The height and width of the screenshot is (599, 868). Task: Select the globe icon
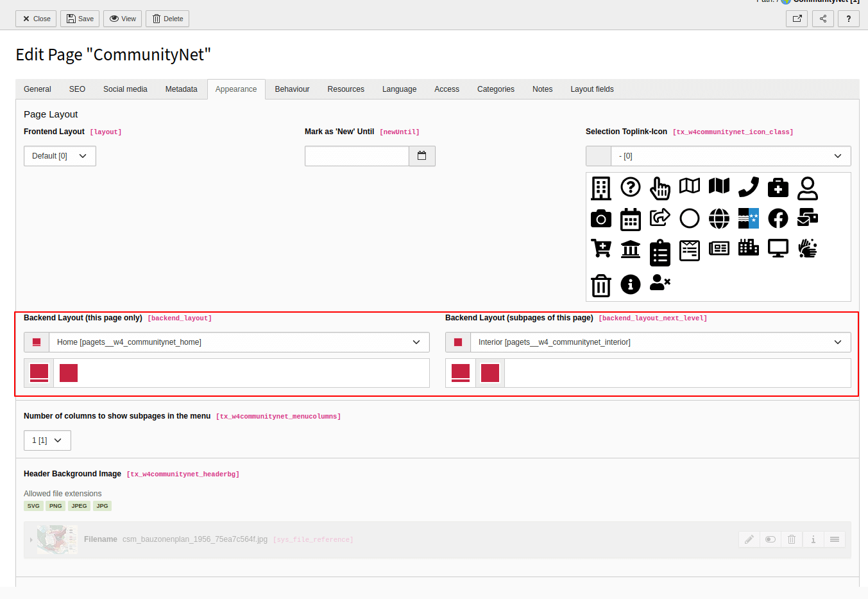pyautogui.click(x=719, y=218)
